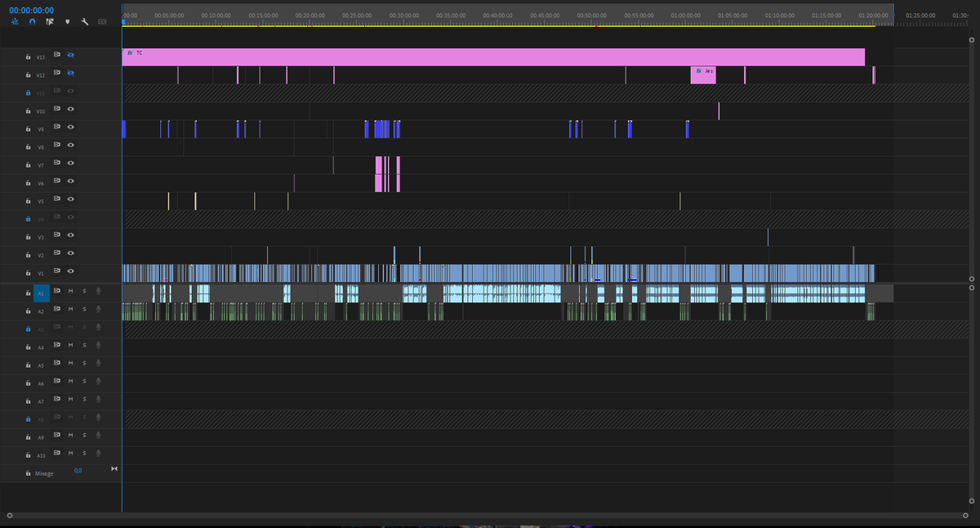Mute audio track A1
Viewport: 980px width, 528px height.
point(71,290)
